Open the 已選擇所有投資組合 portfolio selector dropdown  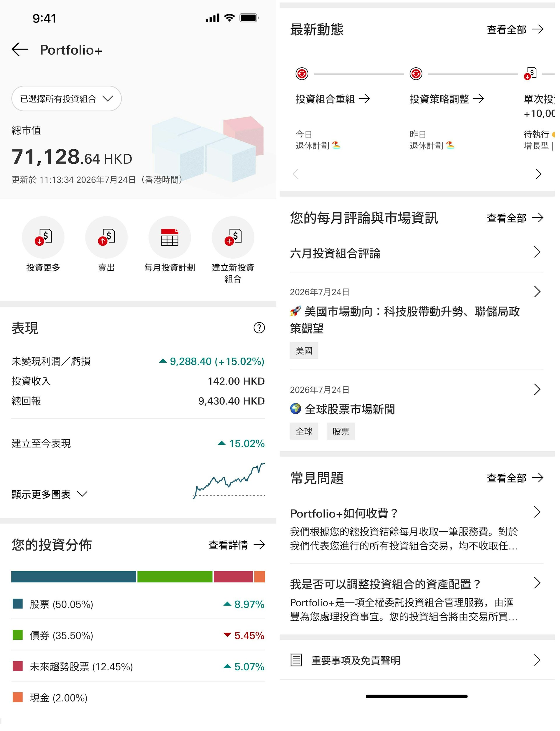tap(67, 99)
